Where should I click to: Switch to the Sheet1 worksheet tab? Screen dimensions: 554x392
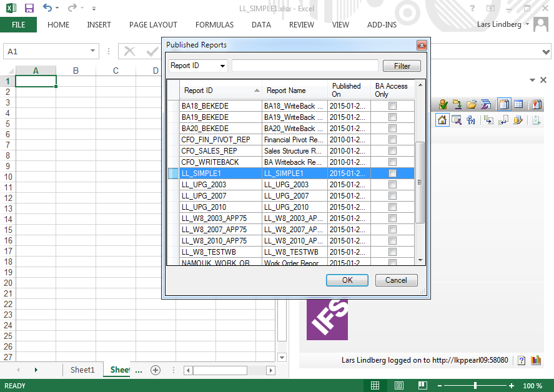pos(82,370)
